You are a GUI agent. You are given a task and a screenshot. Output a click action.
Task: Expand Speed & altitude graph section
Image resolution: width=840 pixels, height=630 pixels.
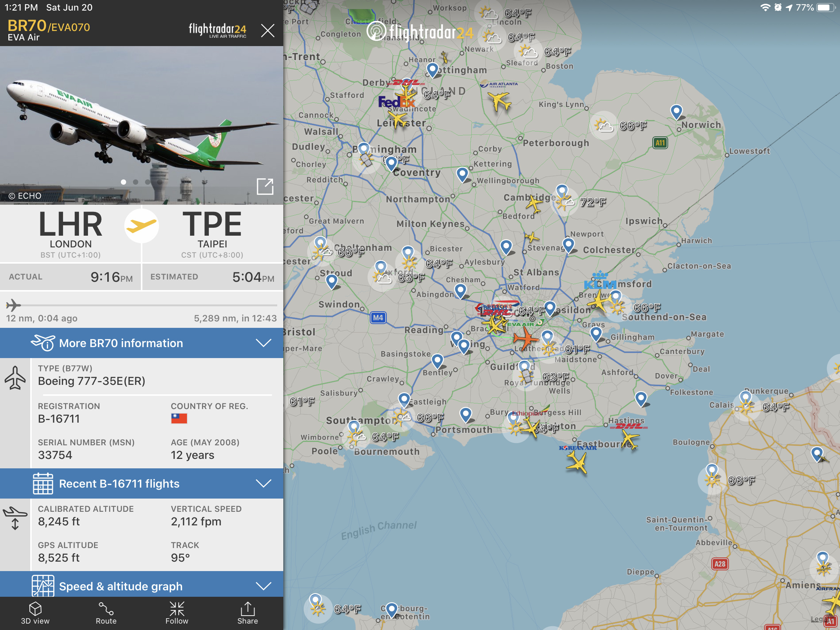click(x=142, y=585)
